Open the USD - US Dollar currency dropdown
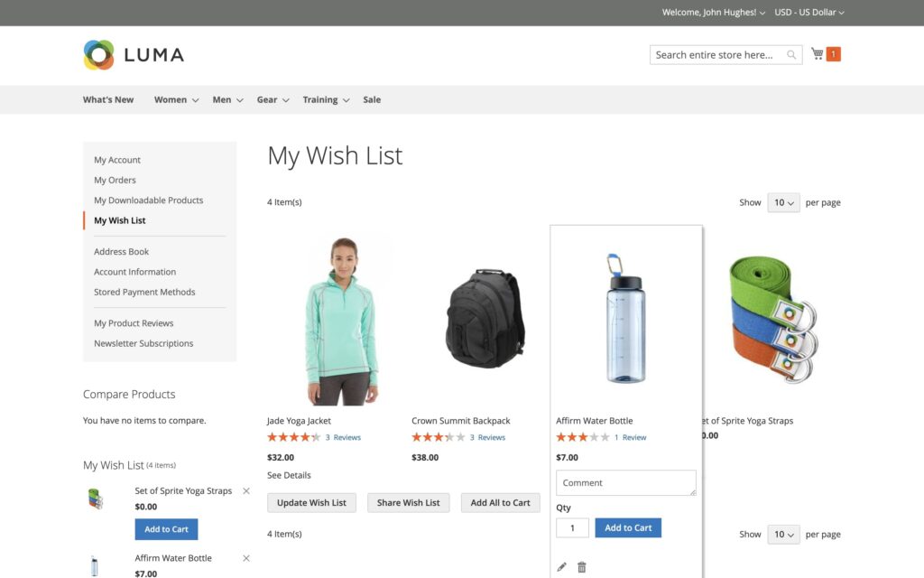Screen dimensions: 924x578 point(809,13)
